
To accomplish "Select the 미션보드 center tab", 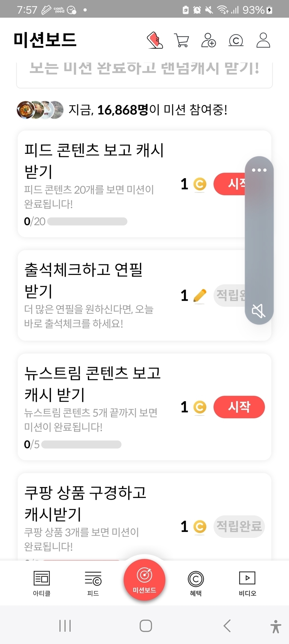I will (x=144, y=579).
